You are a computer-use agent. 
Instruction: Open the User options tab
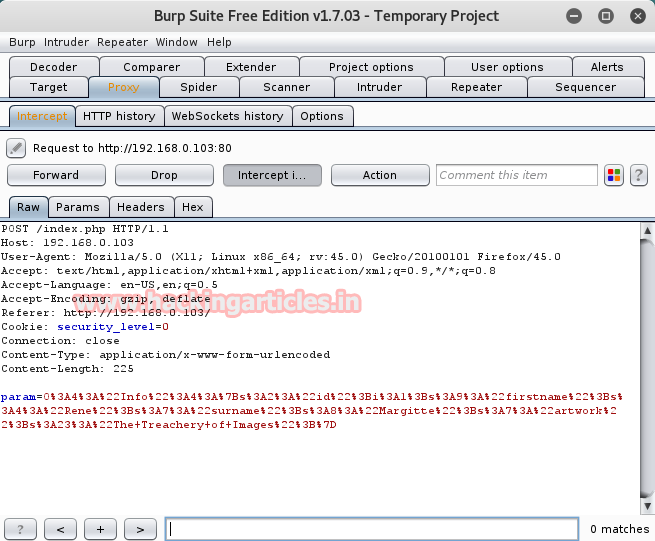(x=508, y=67)
